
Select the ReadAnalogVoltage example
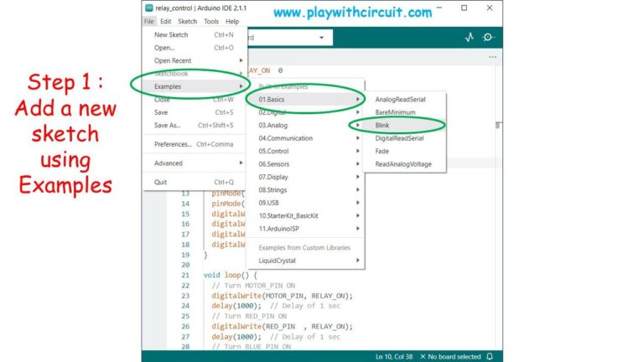tap(404, 164)
